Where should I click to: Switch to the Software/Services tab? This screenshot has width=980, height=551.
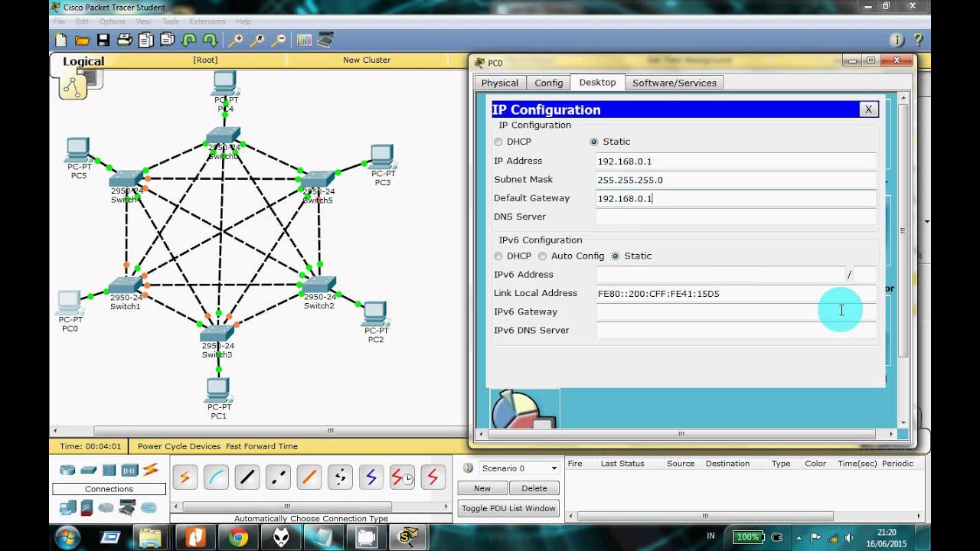click(x=675, y=83)
